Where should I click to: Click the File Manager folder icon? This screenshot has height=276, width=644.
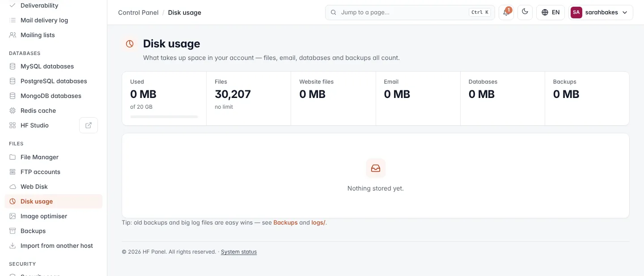coord(13,157)
